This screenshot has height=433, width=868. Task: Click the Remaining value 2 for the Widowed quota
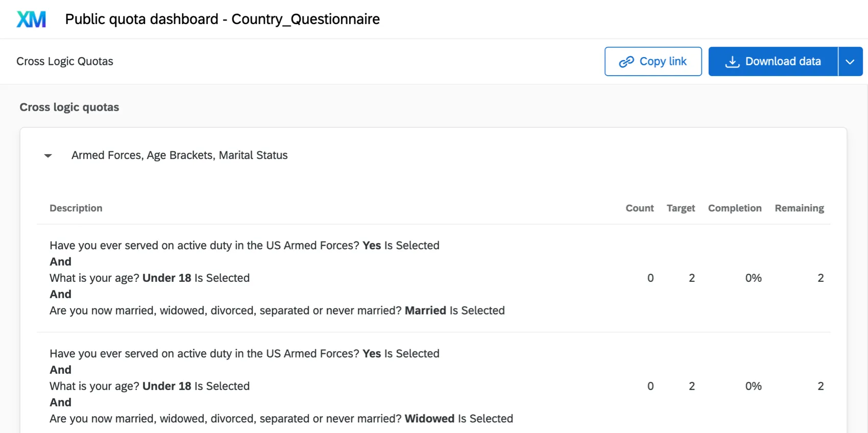pos(821,386)
